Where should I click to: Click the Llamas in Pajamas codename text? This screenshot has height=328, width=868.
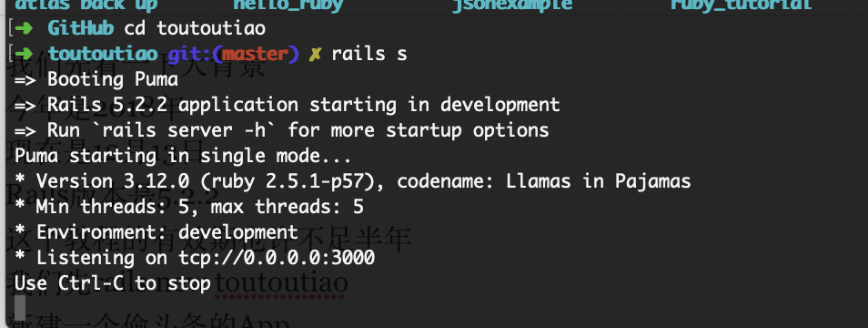coord(599,181)
